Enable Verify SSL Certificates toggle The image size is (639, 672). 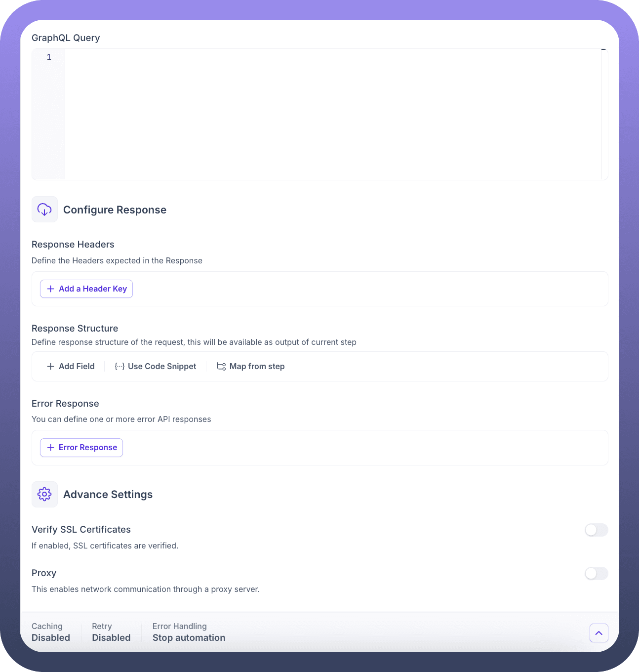596,530
